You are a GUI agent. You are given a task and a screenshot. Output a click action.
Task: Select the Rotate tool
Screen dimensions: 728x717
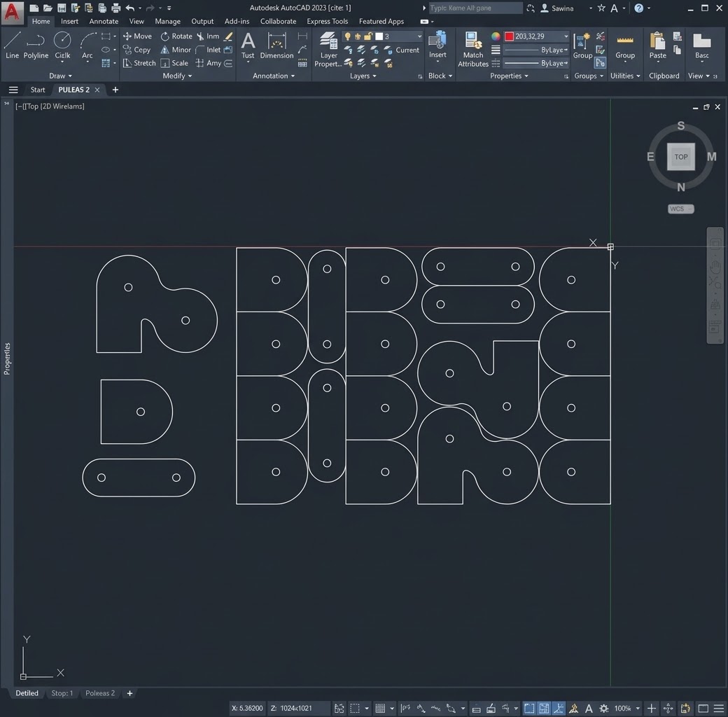(x=176, y=36)
